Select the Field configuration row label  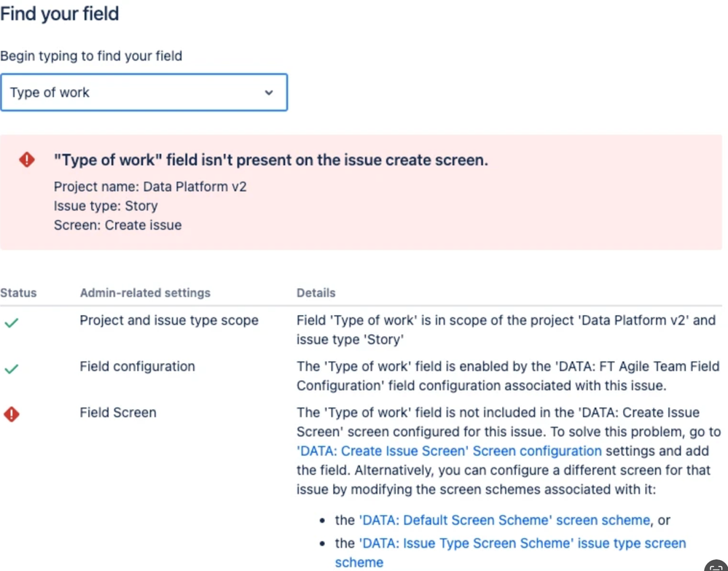tap(137, 367)
